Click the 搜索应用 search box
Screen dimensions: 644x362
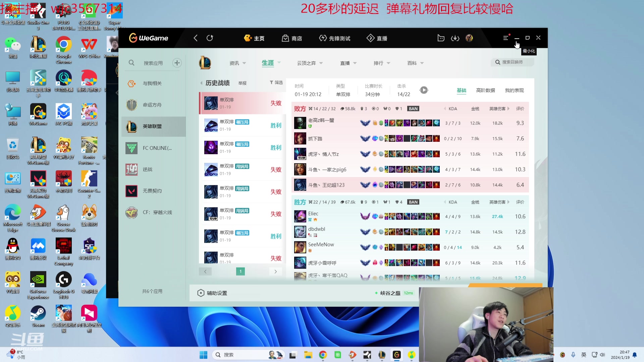pyautogui.click(x=153, y=63)
